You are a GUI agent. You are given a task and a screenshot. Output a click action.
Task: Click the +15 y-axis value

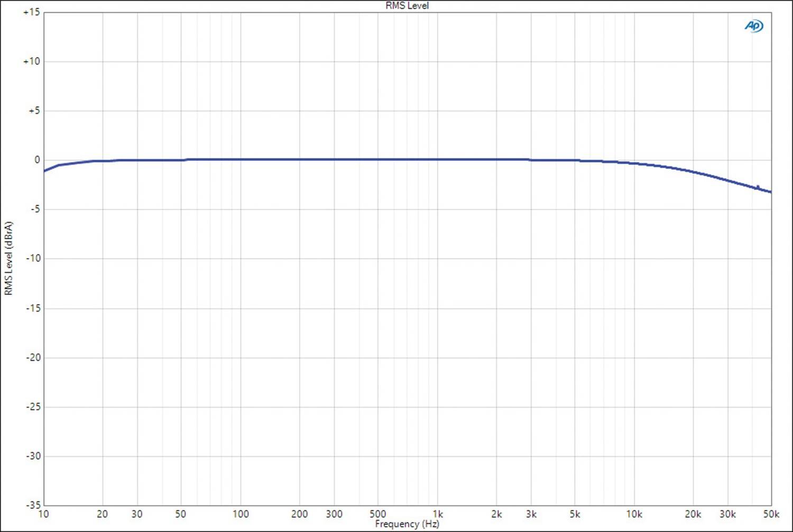[x=31, y=12]
